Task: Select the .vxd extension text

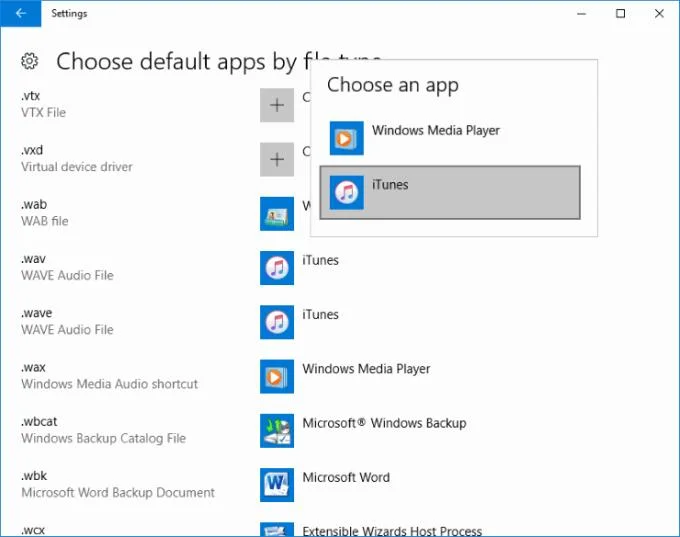Action: (32, 150)
